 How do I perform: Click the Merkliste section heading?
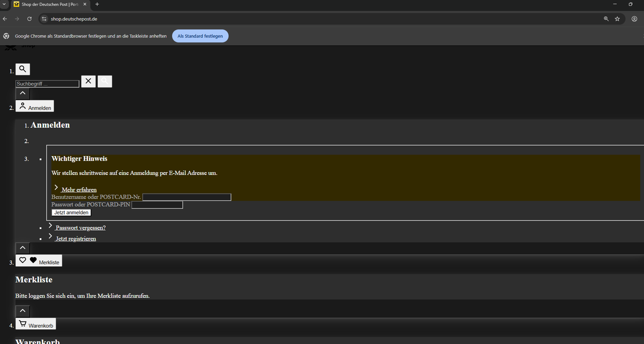click(x=34, y=280)
